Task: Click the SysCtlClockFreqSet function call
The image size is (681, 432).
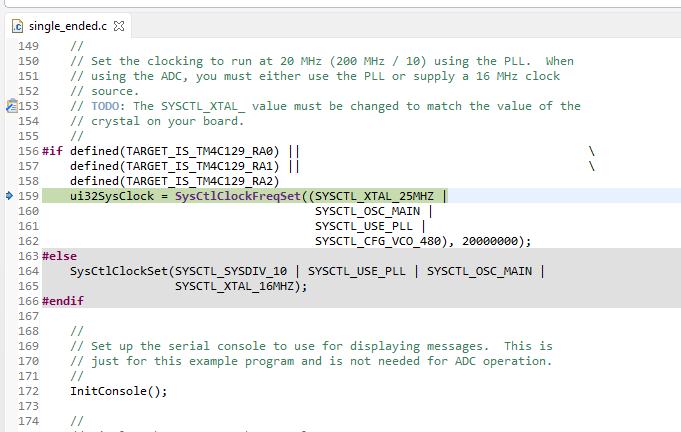Action: [x=238, y=196]
